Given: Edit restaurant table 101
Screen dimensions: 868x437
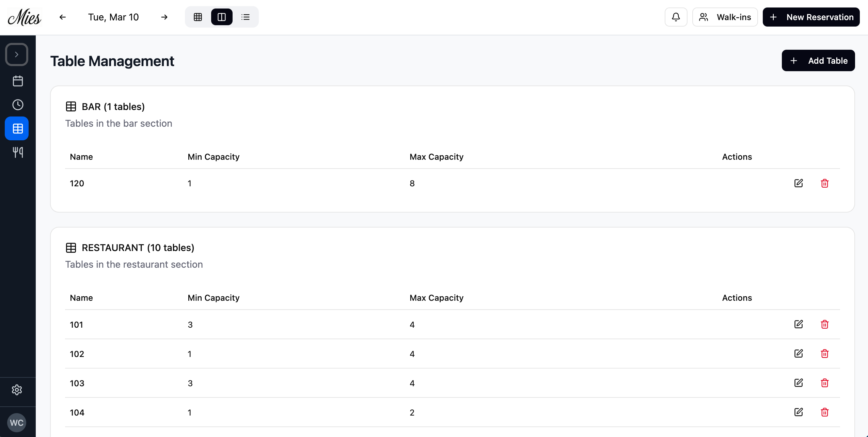Looking at the screenshot, I should 799,324.
